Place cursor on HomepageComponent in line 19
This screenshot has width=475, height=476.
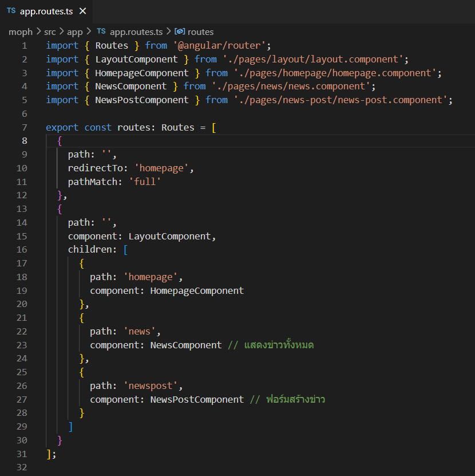point(197,290)
